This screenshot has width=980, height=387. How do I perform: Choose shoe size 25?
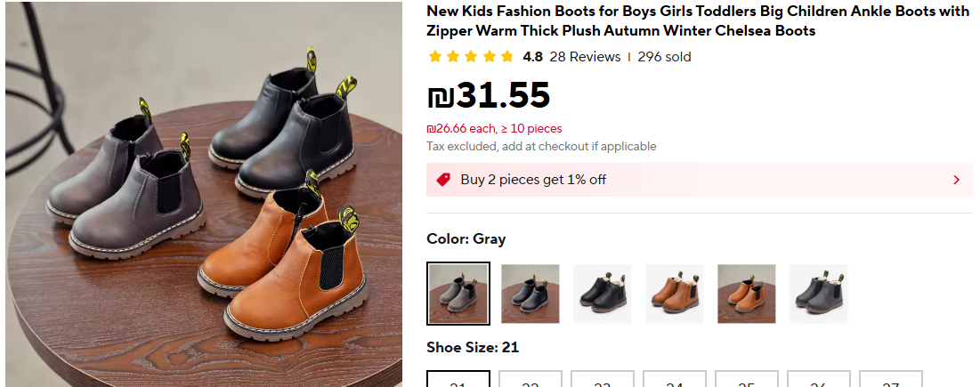[747, 381]
